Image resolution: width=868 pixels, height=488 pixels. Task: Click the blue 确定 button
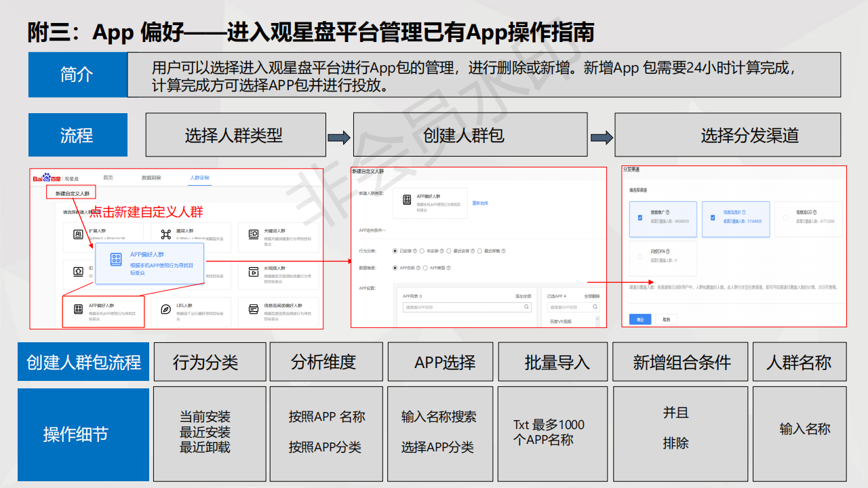coord(640,319)
